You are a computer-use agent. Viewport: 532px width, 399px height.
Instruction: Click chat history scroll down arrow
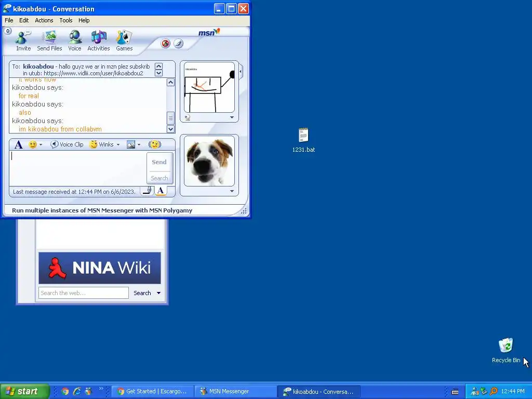tap(170, 129)
